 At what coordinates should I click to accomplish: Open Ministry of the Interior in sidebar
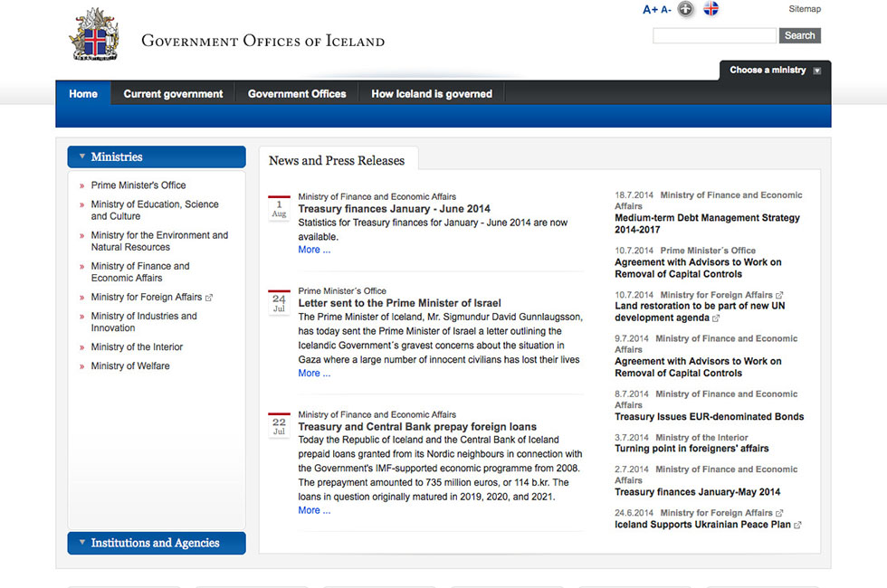[137, 347]
